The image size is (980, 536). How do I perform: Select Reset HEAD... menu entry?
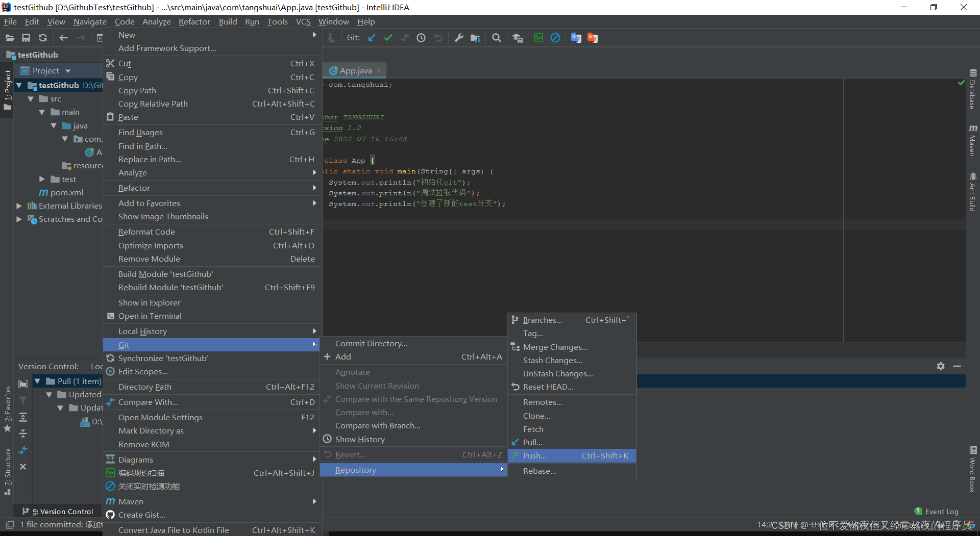click(572, 387)
